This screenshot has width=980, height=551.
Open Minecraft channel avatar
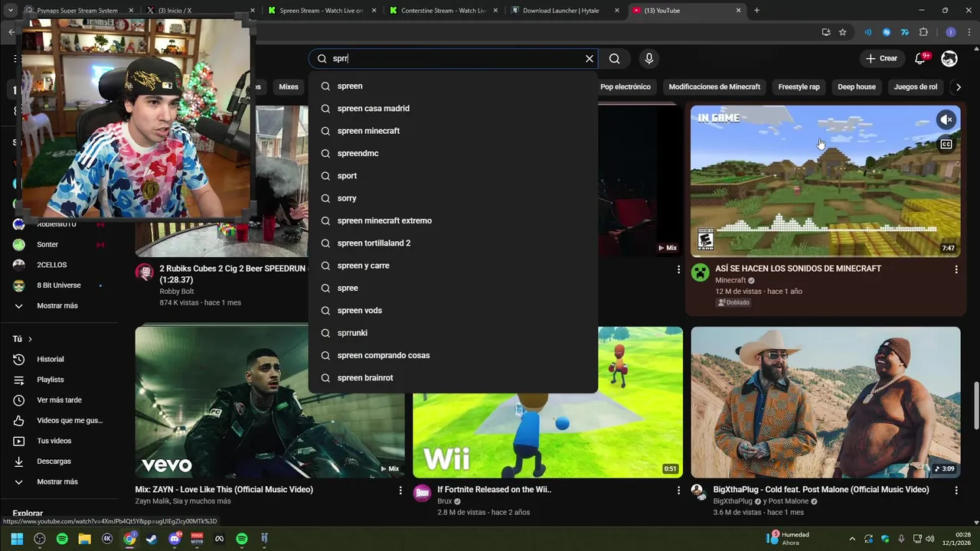[x=700, y=272]
